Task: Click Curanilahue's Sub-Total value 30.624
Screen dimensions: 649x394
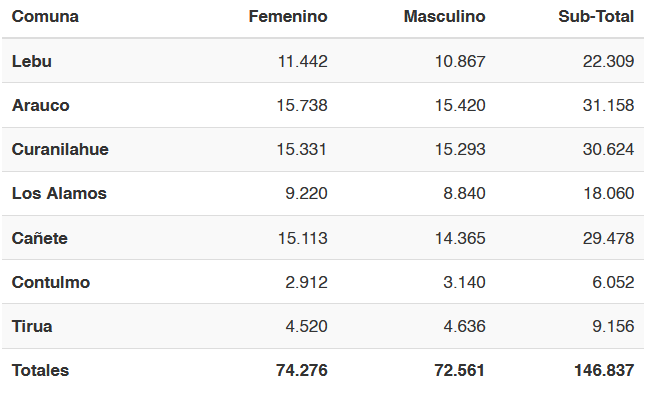Action: pos(608,149)
